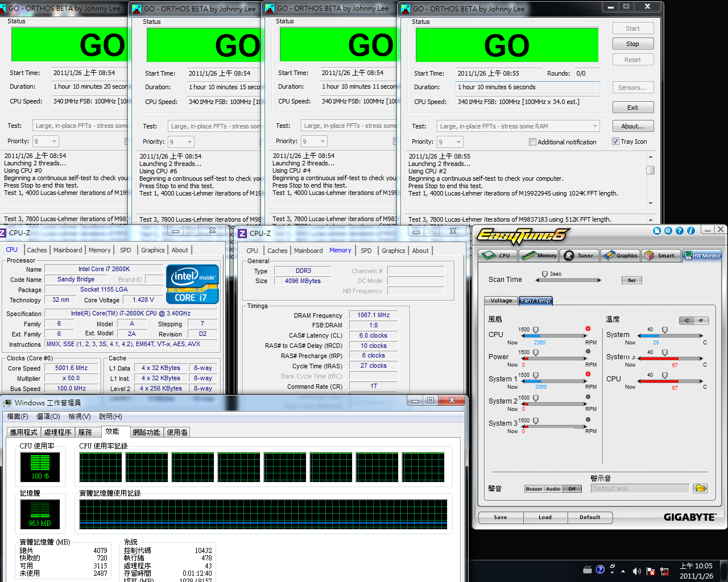Image resolution: width=728 pixels, height=582 pixels.
Task: Open the About... button in ORTHOS
Action: [633, 126]
